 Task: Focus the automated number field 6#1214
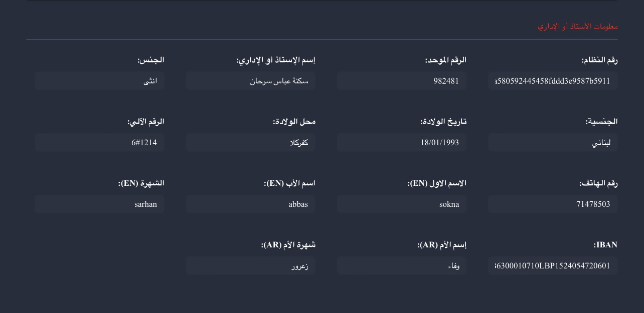tap(99, 143)
